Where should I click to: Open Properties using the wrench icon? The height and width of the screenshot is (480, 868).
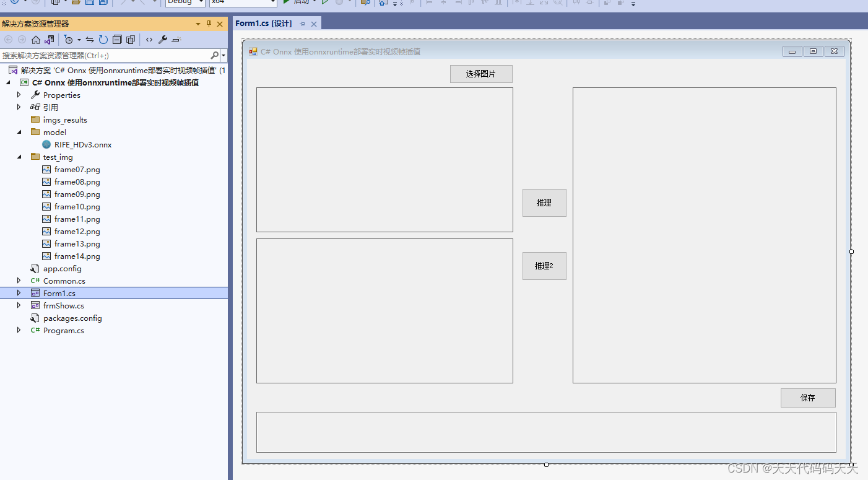[x=163, y=40]
